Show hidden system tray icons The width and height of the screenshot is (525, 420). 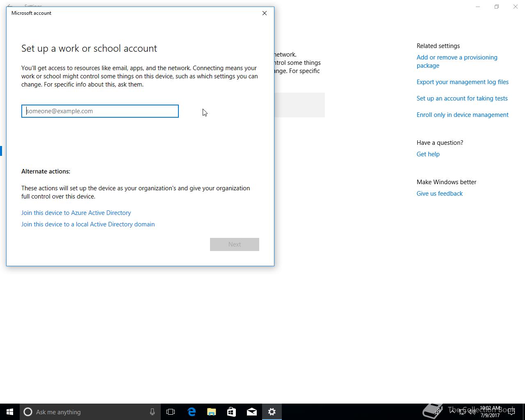pos(452,411)
